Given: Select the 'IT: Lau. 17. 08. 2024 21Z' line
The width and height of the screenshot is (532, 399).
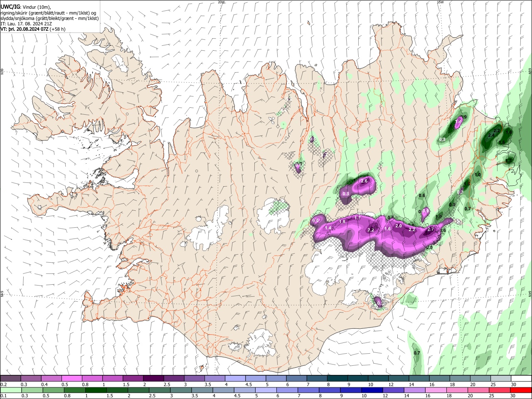Looking at the screenshot, I should (26, 24).
